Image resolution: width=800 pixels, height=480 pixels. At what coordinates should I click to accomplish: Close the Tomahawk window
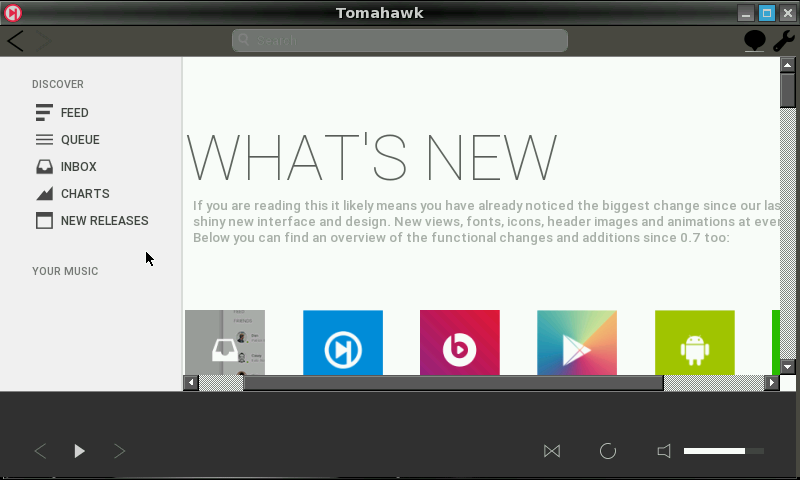click(788, 13)
